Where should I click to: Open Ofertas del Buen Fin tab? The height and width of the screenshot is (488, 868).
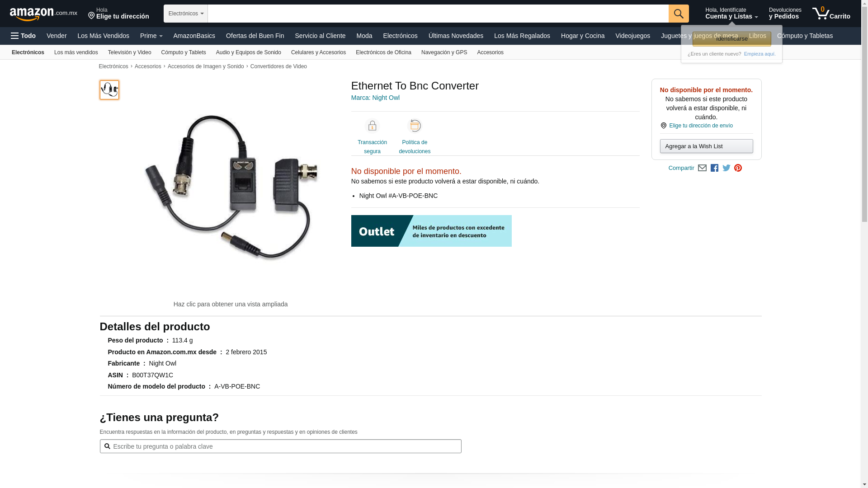point(255,36)
